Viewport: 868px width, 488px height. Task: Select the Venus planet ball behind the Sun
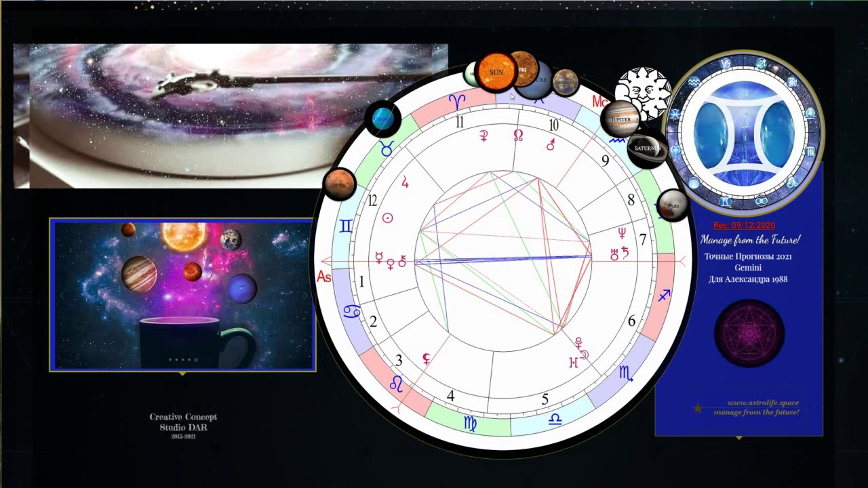525,68
